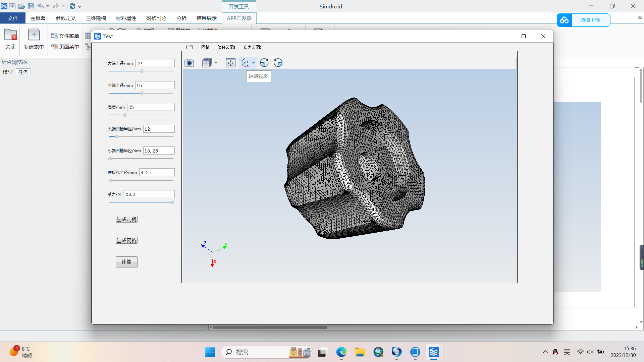The height and width of the screenshot is (362, 644).
Task: Select the APP开发器 ribbon tab
Action: click(x=239, y=18)
